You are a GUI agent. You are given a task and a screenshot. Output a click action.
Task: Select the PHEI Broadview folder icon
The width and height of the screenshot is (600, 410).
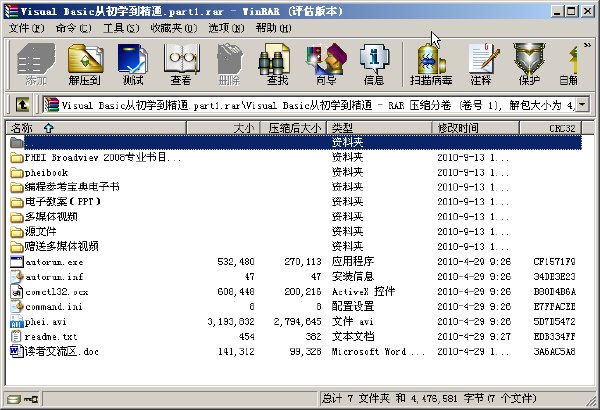(17, 157)
